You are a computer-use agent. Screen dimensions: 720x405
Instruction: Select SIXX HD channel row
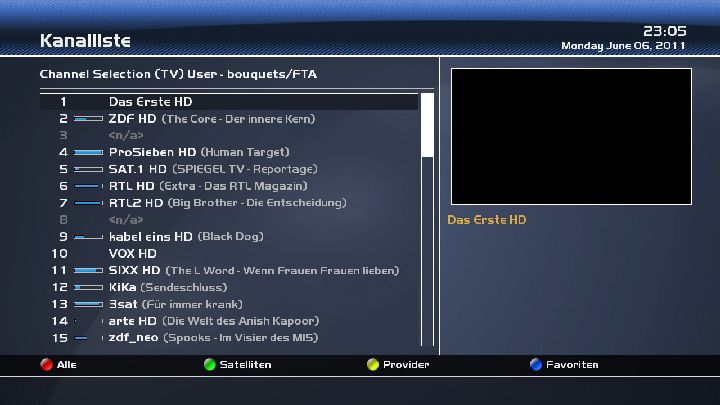click(229, 270)
